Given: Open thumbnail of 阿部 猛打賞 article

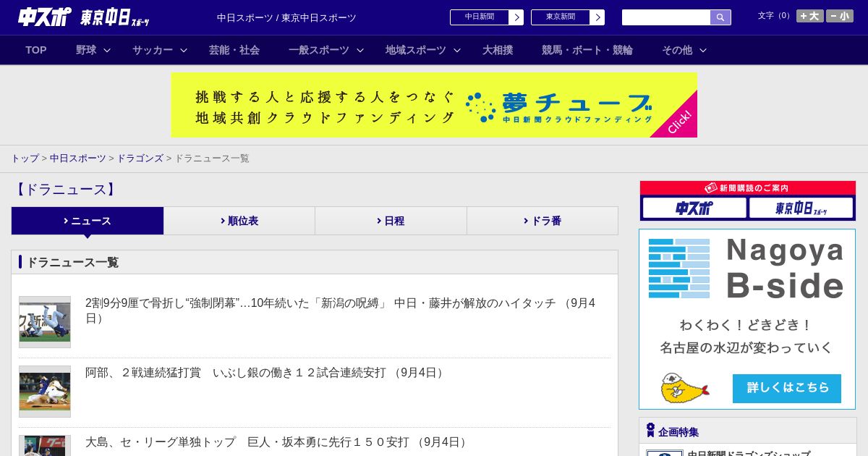Looking at the screenshot, I should (x=45, y=392).
